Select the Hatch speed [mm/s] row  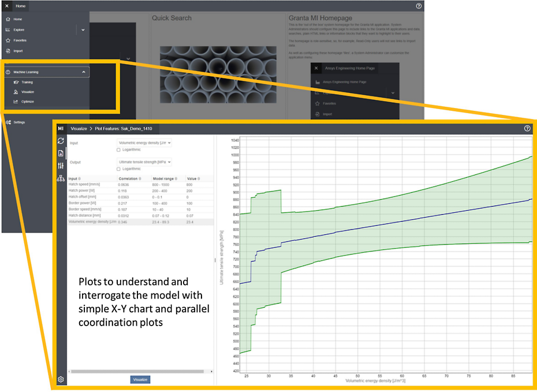click(x=140, y=185)
